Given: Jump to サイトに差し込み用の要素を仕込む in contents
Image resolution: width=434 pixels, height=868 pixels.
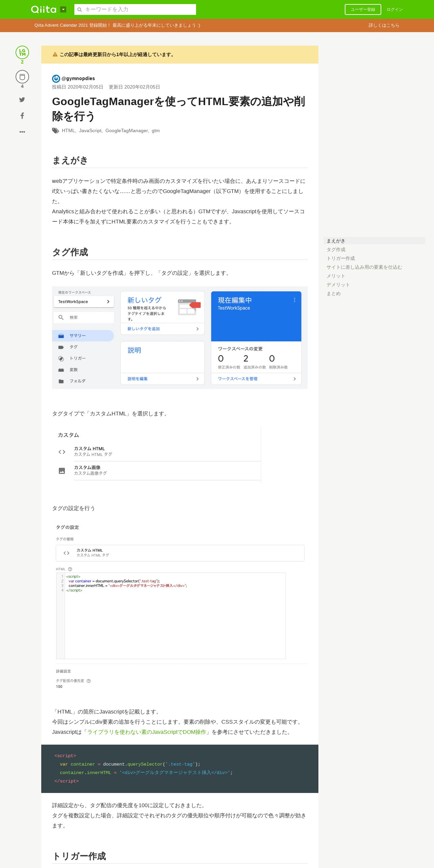Looking at the screenshot, I should (364, 267).
